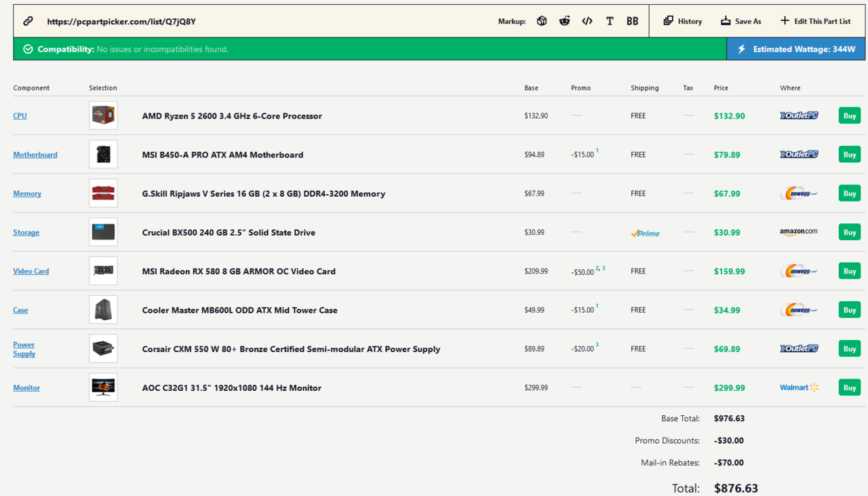This screenshot has width=868, height=496.
Task: Click Save As button
Action: [x=741, y=21]
